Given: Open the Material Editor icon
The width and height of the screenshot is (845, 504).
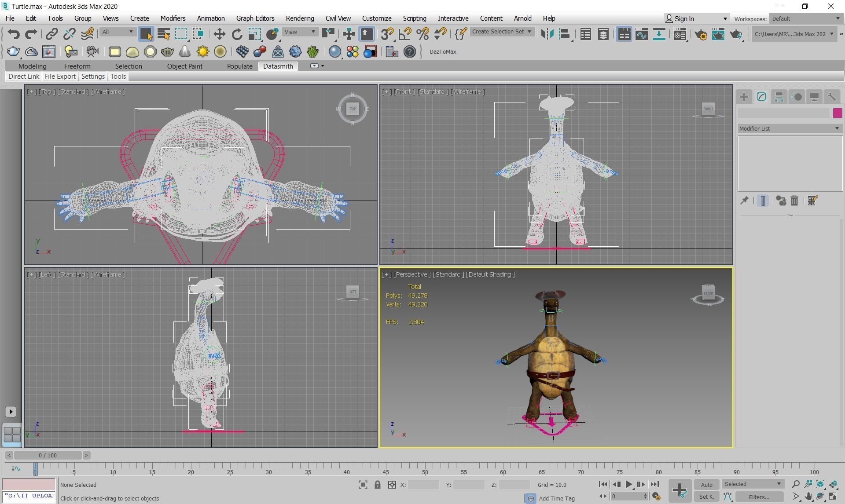Looking at the screenshot, I should (x=680, y=34).
